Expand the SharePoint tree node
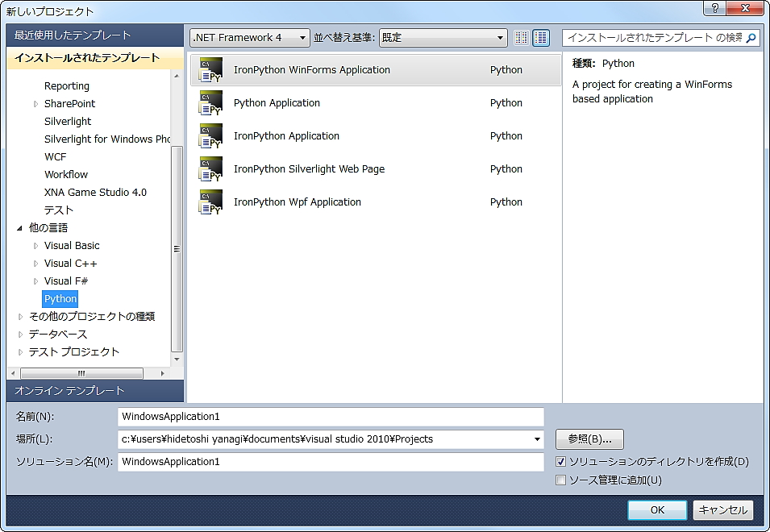The image size is (770, 532). coord(35,103)
